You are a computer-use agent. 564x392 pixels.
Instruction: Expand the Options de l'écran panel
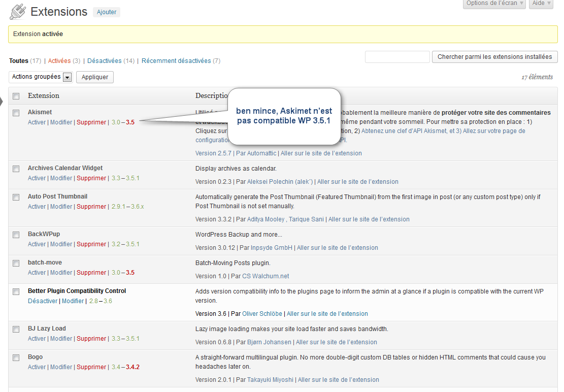pos(494,3)
